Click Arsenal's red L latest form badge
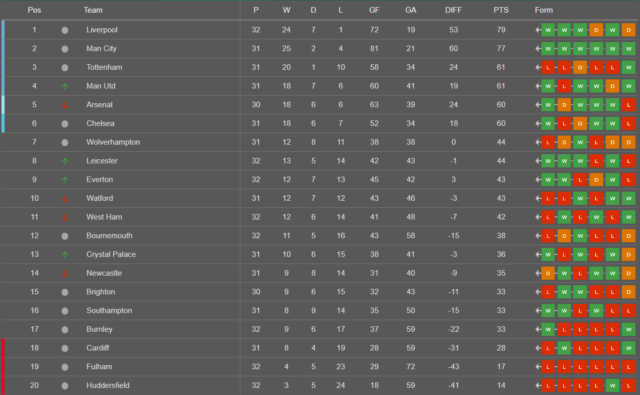The image size is (640, 395). (629, 104)
